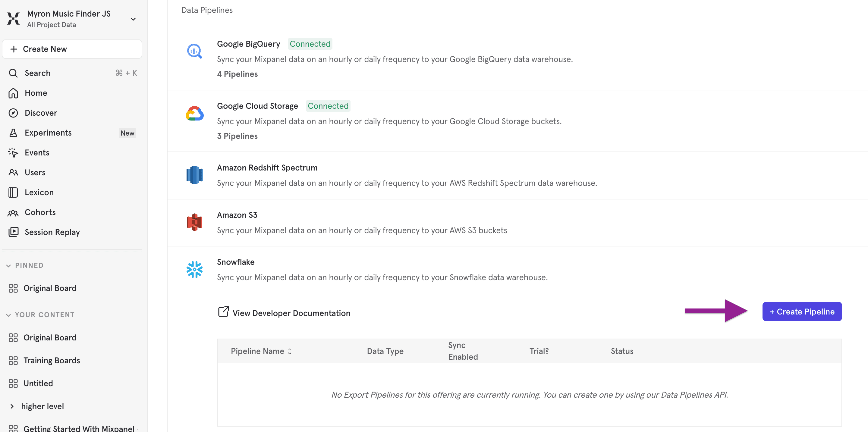Collapse the YOUR CONTENT section

tap(8, 315)
